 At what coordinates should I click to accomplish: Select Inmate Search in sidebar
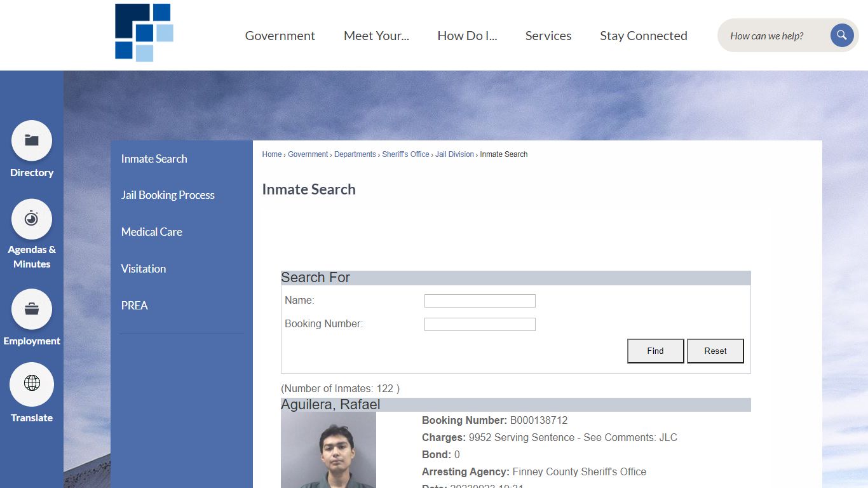point(154,159)
